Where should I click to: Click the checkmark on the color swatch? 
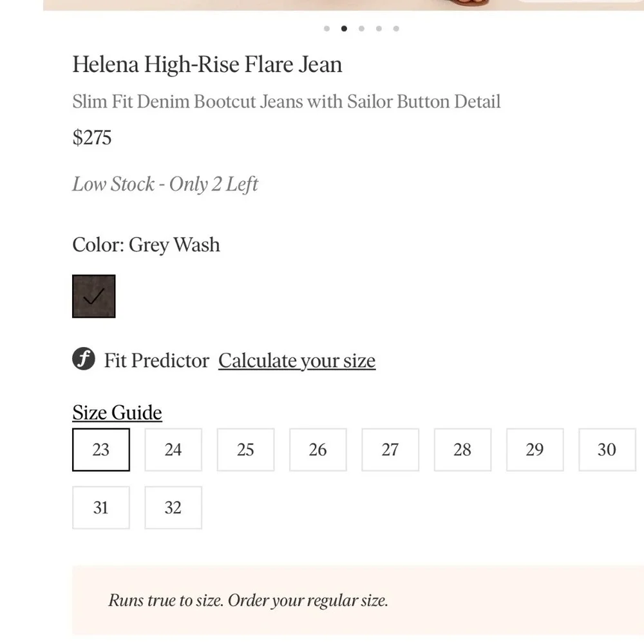tap(93, 296)
